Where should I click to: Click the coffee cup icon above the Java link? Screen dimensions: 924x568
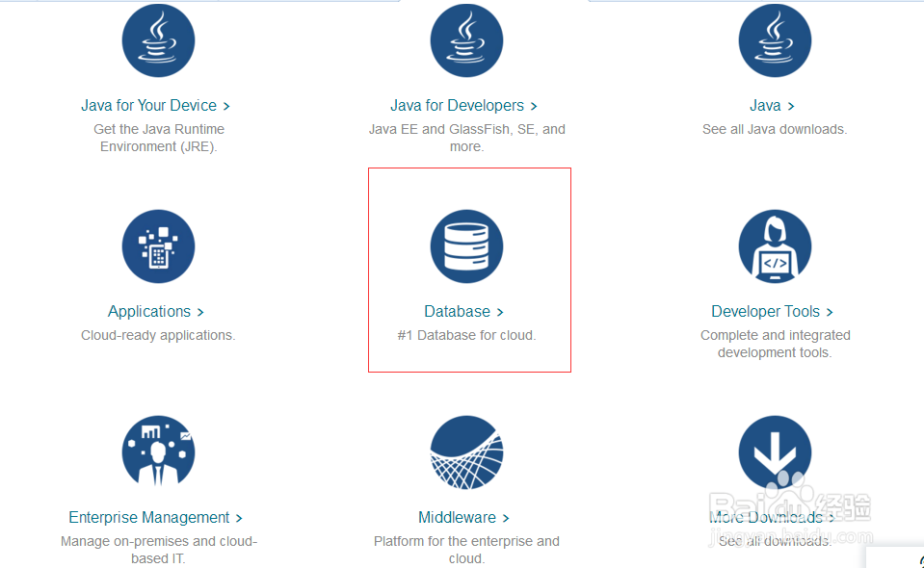[775, 40]
